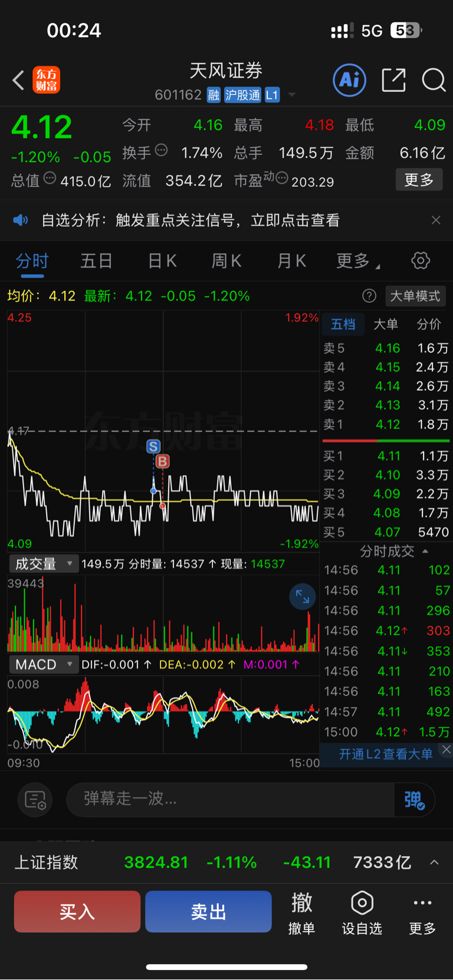Open the Ai assistant icon
Image resolution: width=453 pixels, height=980 pixels.
[x=350, y=80]
